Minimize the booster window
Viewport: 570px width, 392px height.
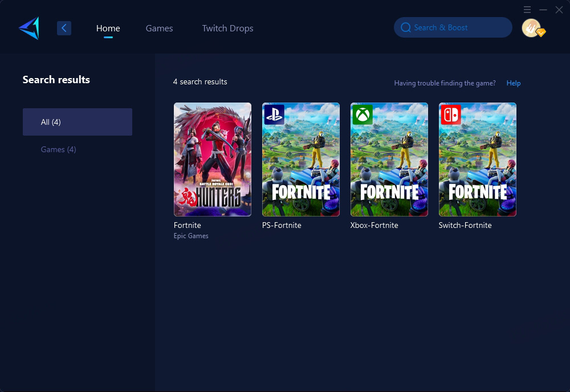tap(543, 10)
